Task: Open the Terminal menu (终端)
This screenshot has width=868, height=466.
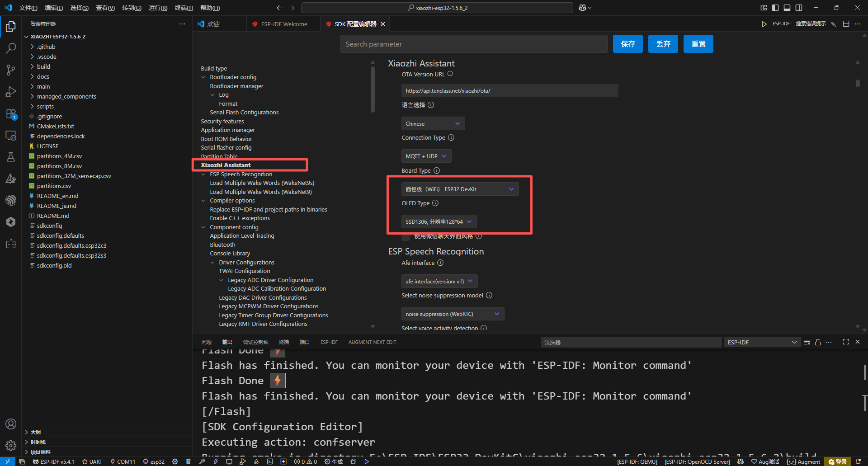Action: (184, 8)
